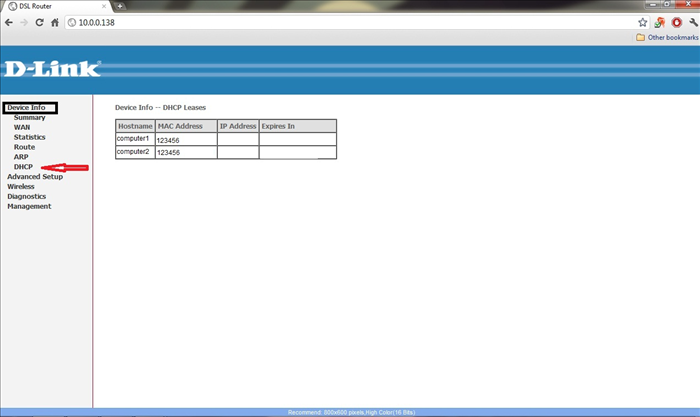Image resolution: width=700 pixels, height=417 pixels.
Task: Open the Wireless settings menu
Action: [21, 186]
